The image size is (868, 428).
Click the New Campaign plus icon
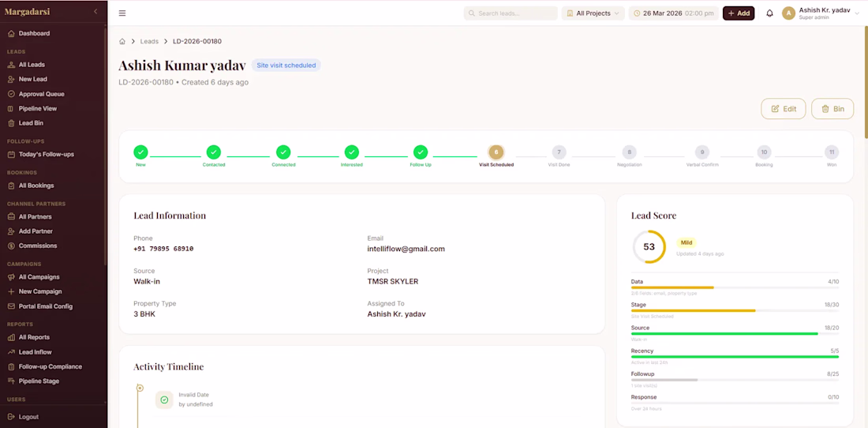(11, 291)
